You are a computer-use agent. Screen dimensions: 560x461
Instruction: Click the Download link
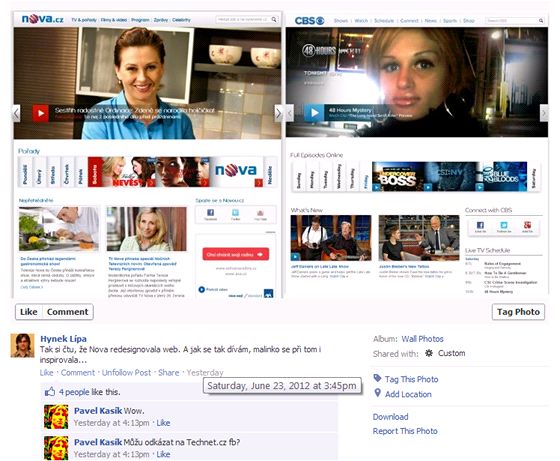(x=390, y=417)
